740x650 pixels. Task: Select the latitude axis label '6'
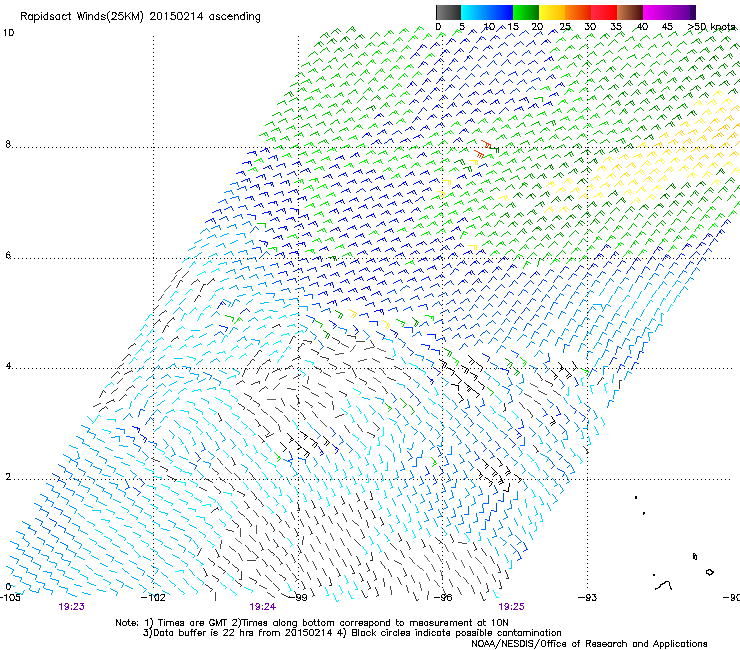click(x=8, y=255)
